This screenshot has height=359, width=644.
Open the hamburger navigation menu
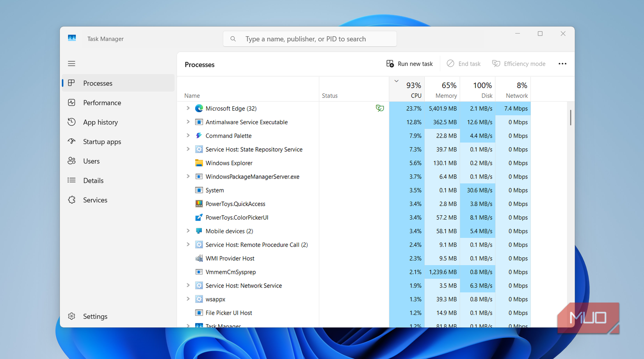71,64
